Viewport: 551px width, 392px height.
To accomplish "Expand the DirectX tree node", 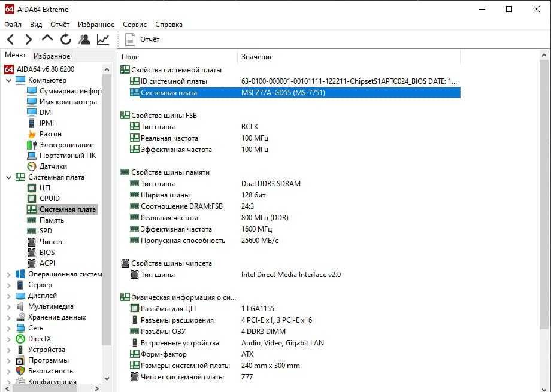I will 9,339.
